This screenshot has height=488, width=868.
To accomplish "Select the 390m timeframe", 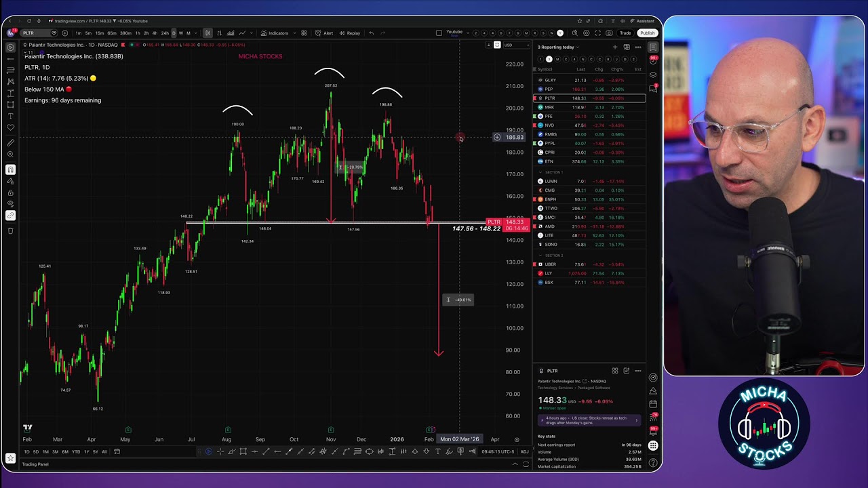I will click(125, 33).
